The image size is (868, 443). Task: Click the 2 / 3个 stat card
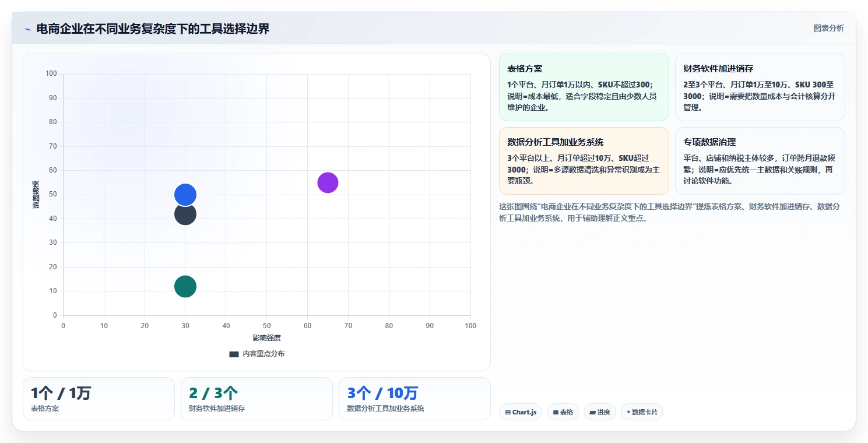[x=256, y=399]
